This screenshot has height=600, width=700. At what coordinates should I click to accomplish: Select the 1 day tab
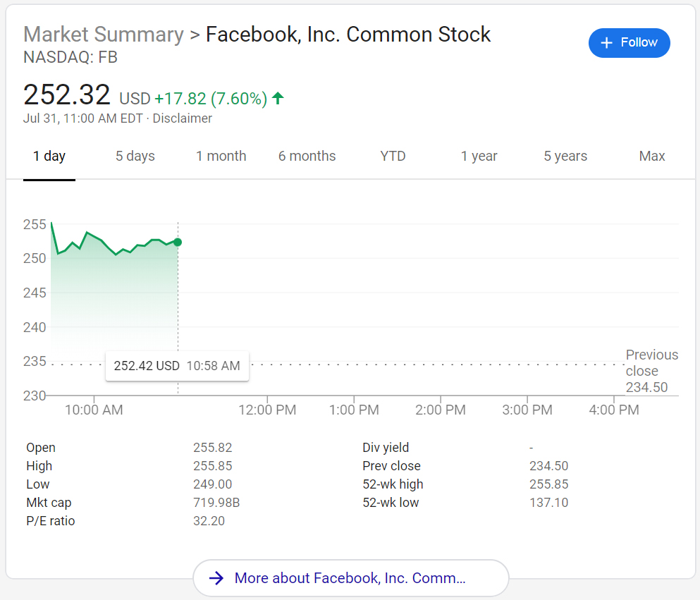tap(49, 157)
